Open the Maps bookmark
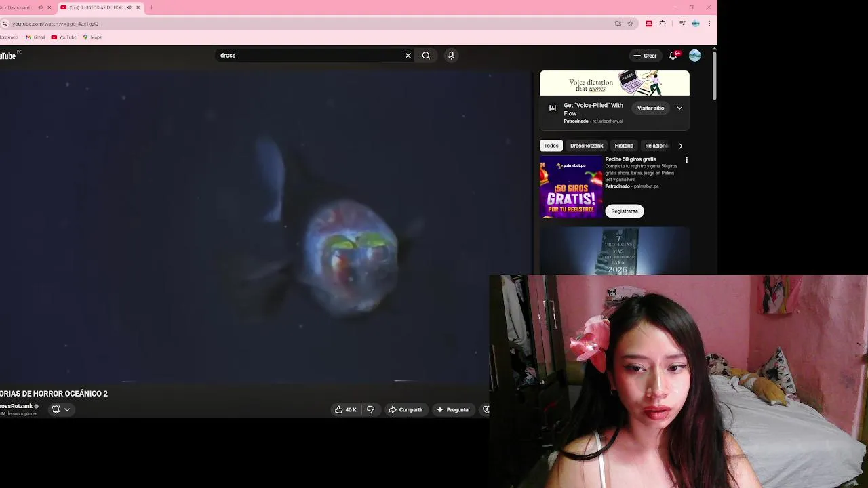The height and width of the screenshot is (488, 868). tap(92, 37)
